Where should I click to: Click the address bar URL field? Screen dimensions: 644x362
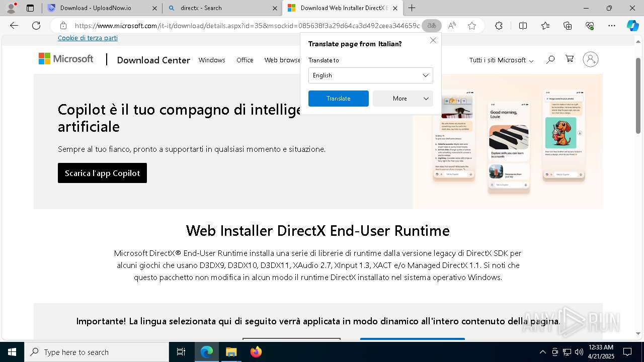pos(247,26)
